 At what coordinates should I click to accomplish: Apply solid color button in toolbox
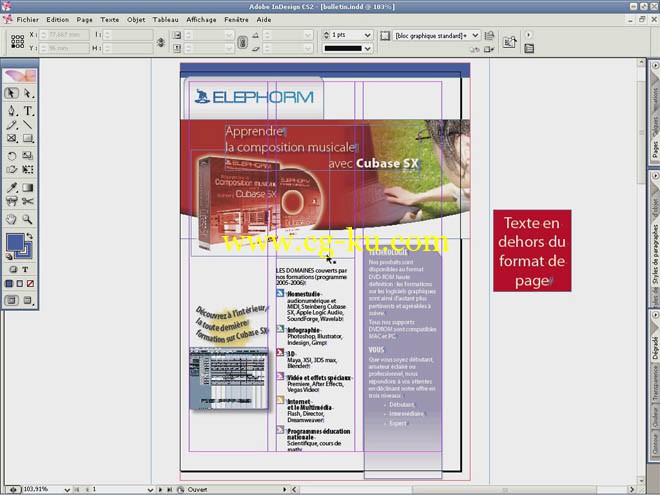[9, 284]
